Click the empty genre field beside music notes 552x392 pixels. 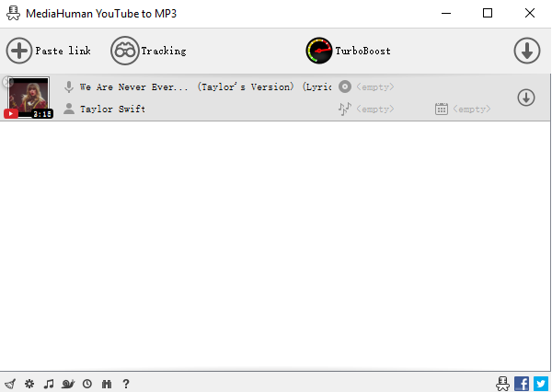[x=375, y=109]
